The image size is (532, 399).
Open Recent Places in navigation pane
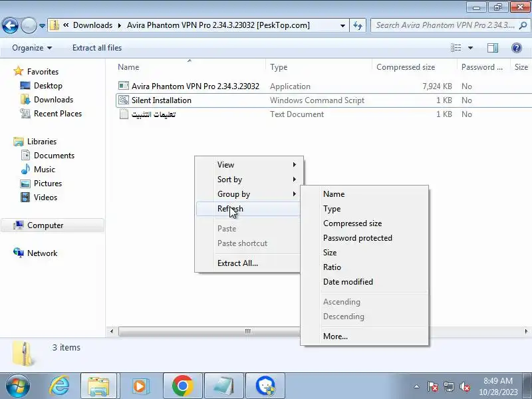click(58, 113)
